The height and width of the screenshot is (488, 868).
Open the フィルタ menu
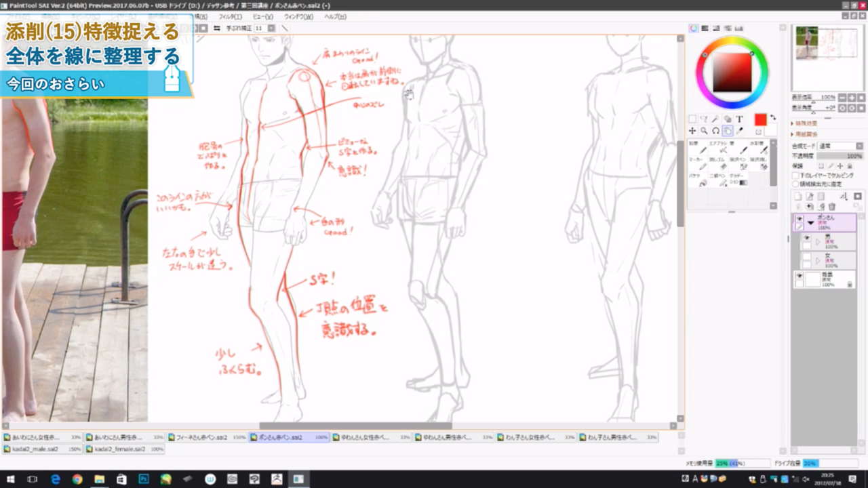pyautogui.click(x=231, y=16)
